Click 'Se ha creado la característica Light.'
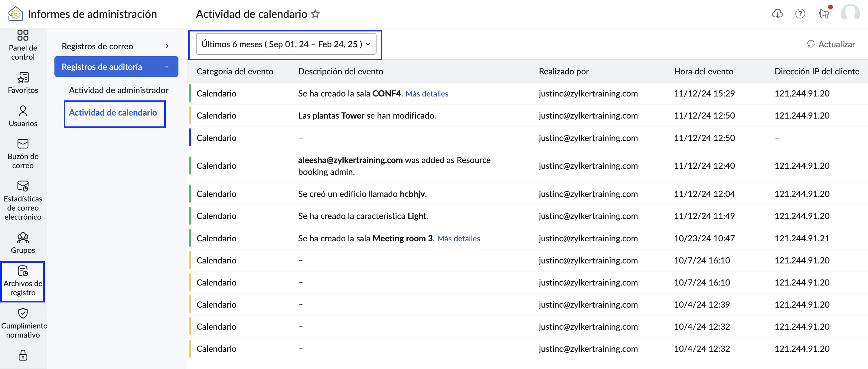The image size is (868, 369). 363,216
